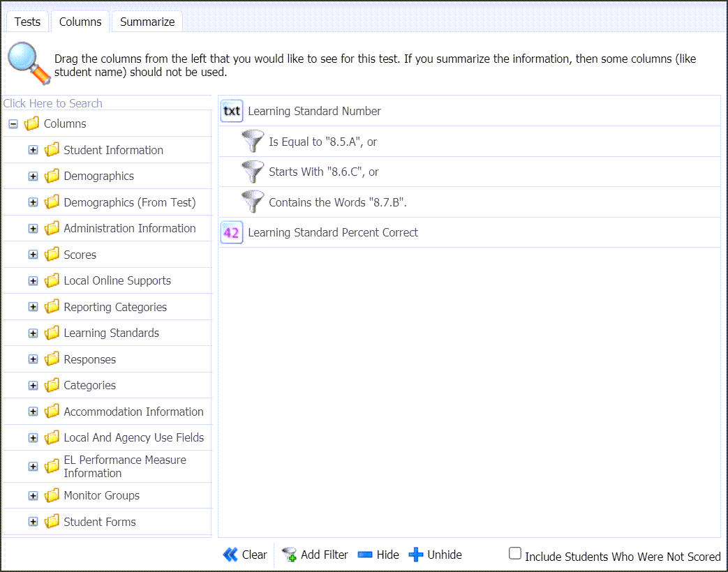Image resolution: width=728 pixels, height=572 pixels.
Task: Select the Responses label in tree
Action: (89, 359)
